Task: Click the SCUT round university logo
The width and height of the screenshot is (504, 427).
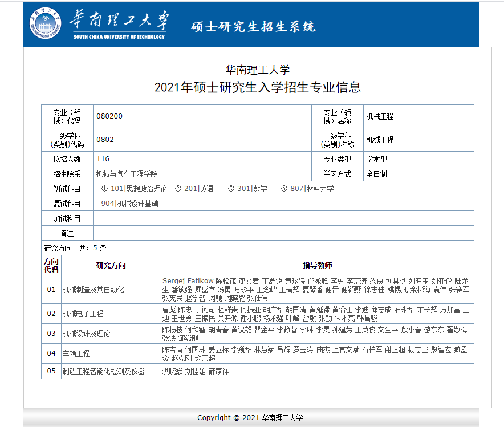Action: coord(45,23)
